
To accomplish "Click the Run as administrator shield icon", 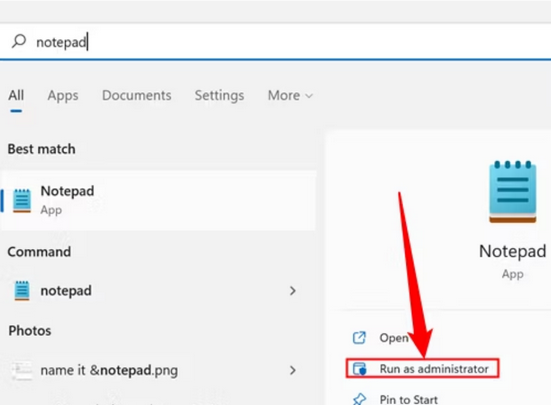I will [359, 369].
